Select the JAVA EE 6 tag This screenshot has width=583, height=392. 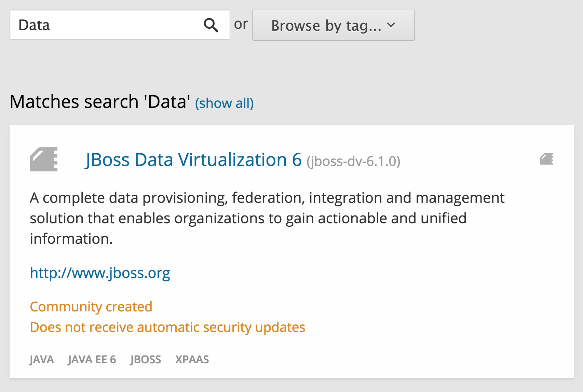[92, 359]
